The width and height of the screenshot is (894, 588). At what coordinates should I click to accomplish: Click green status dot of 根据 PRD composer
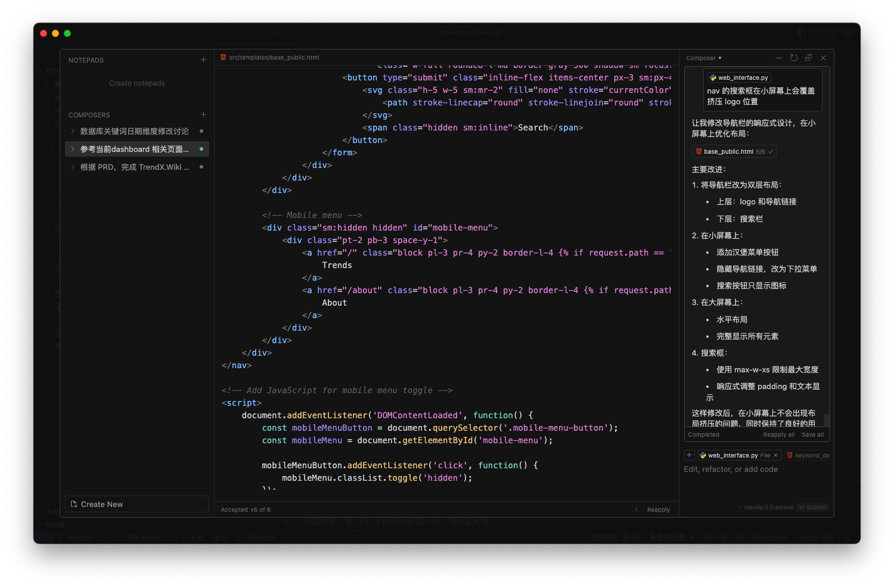[201, 167]
